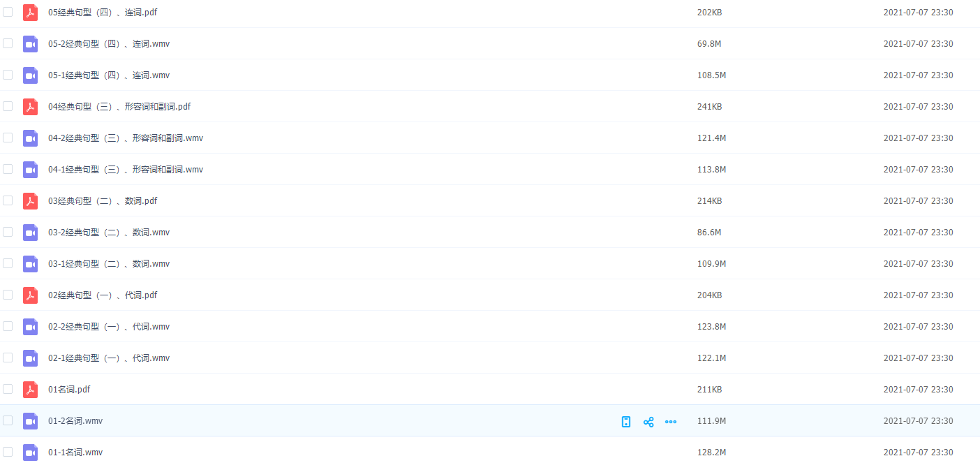Open file 04-2经典句型（三）、形容词和副词.wmv
Viewport: 980px width, 463px height.
(126, 138)
